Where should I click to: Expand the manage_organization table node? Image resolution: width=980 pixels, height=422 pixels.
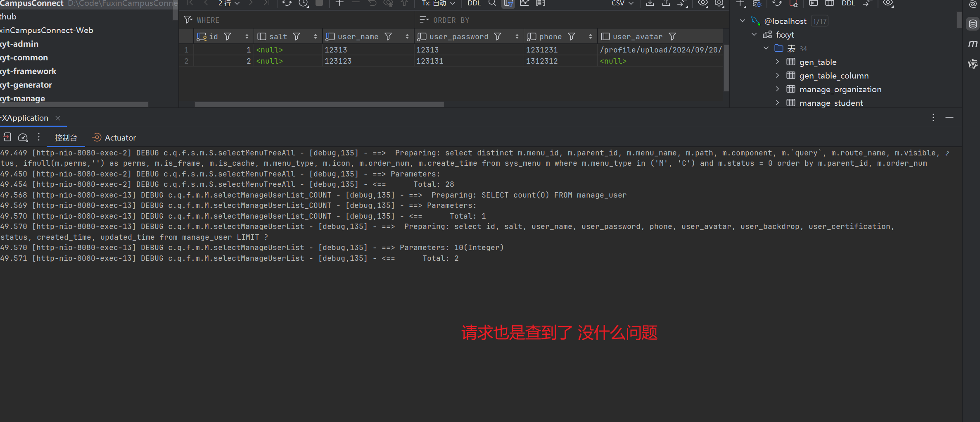778,89
